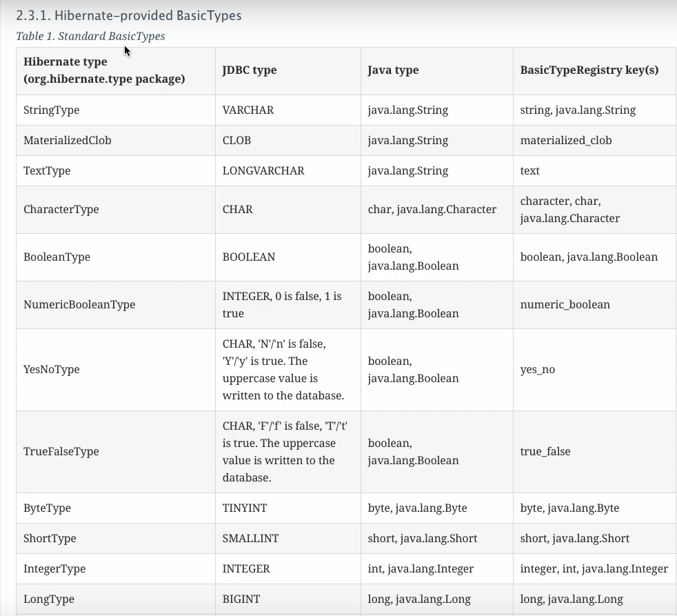Select the YesNoType cell
Image resolution: width=677 pixels, height=616 pixels.
point(116,369)
